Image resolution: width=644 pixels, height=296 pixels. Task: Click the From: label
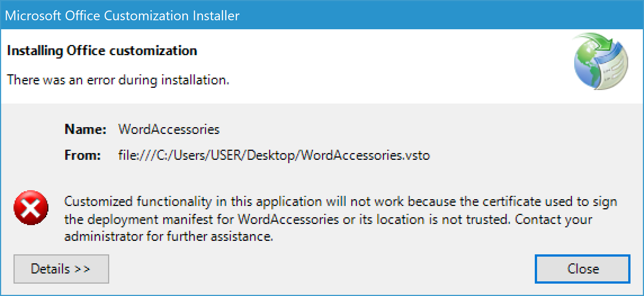tap(83, 155)
